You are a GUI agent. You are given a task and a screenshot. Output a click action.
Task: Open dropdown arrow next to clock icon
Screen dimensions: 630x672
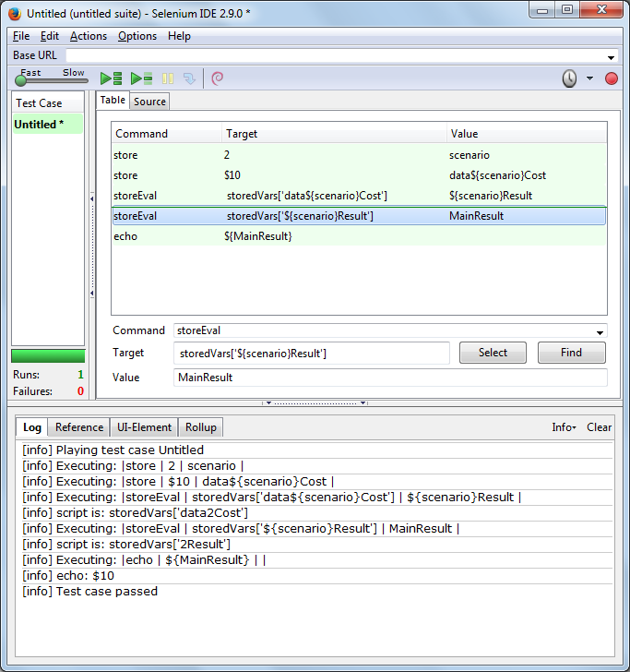pos(589,78)
